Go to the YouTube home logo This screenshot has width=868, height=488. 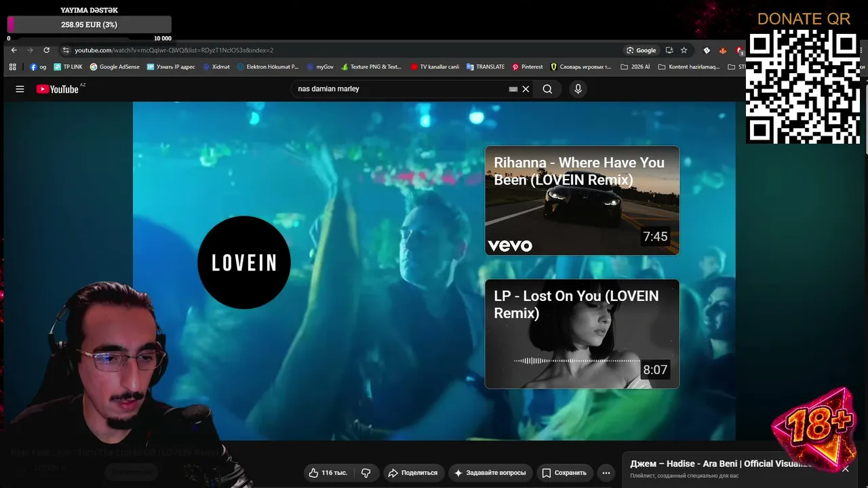(x=58, y=89)
